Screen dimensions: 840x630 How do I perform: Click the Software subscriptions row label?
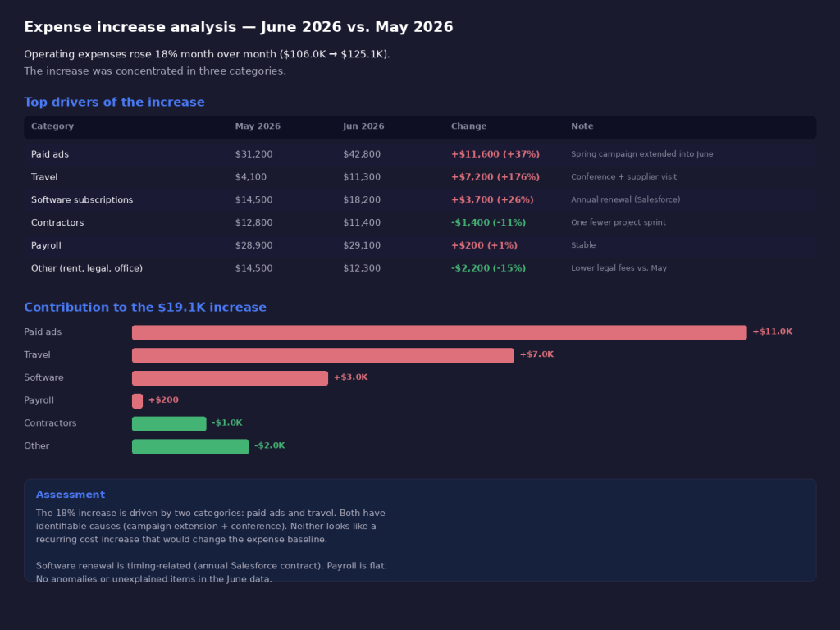tap(82, 200)
